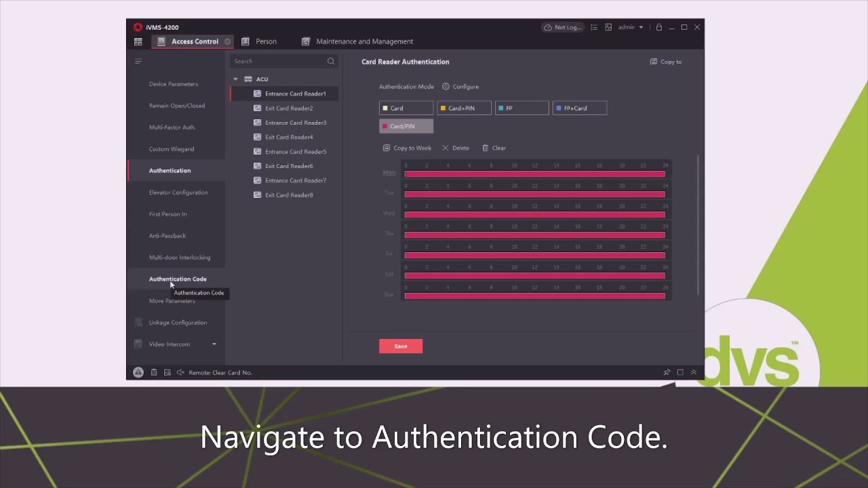This screenshot has width=868, height=488.
Task: Click trash icon in status bar
Action: tap(154, 372)
